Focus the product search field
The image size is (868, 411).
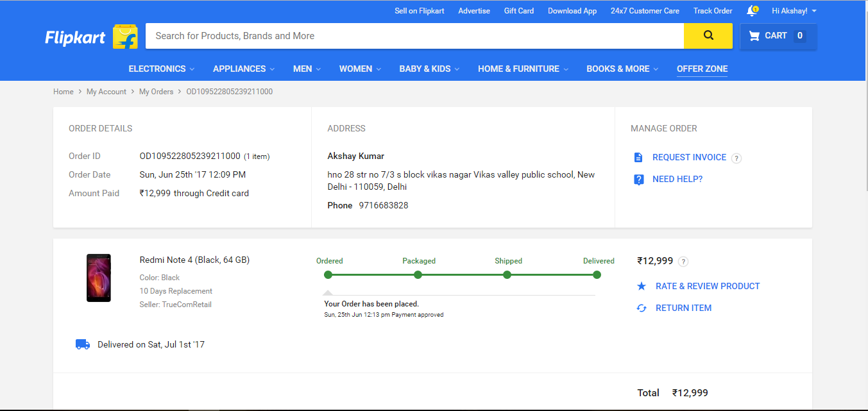point(414,36)
